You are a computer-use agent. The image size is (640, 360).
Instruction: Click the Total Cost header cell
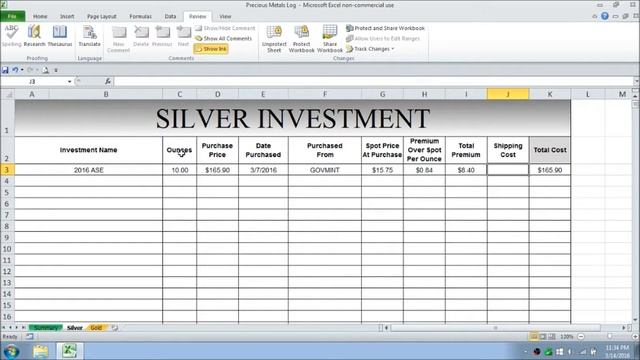550,150
